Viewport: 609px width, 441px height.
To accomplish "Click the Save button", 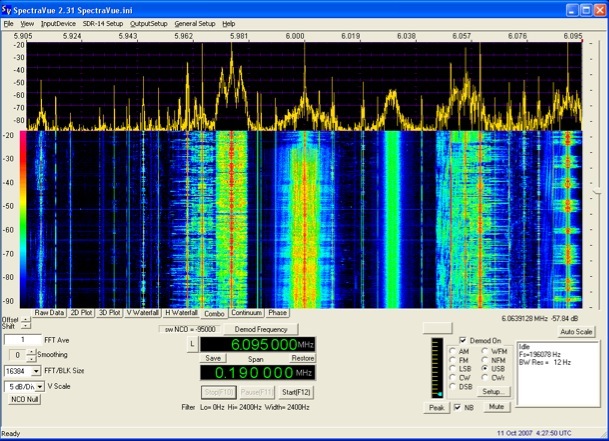I will coord(213,358).
